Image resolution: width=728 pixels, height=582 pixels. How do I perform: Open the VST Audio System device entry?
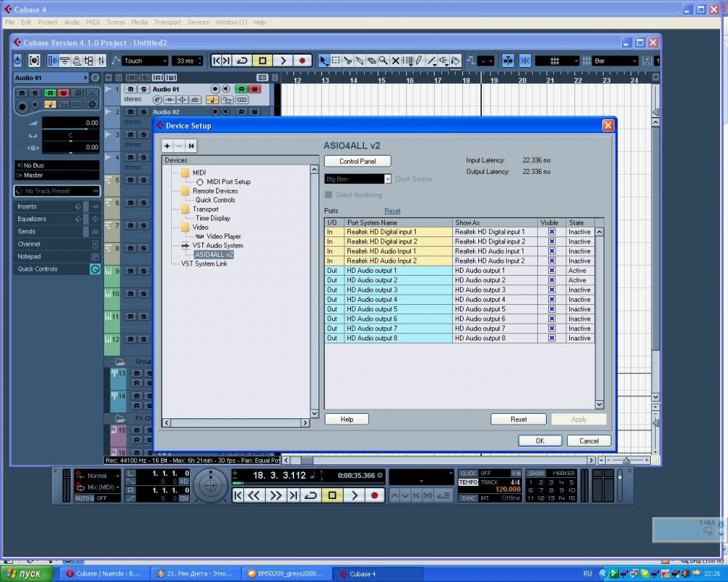217,245
